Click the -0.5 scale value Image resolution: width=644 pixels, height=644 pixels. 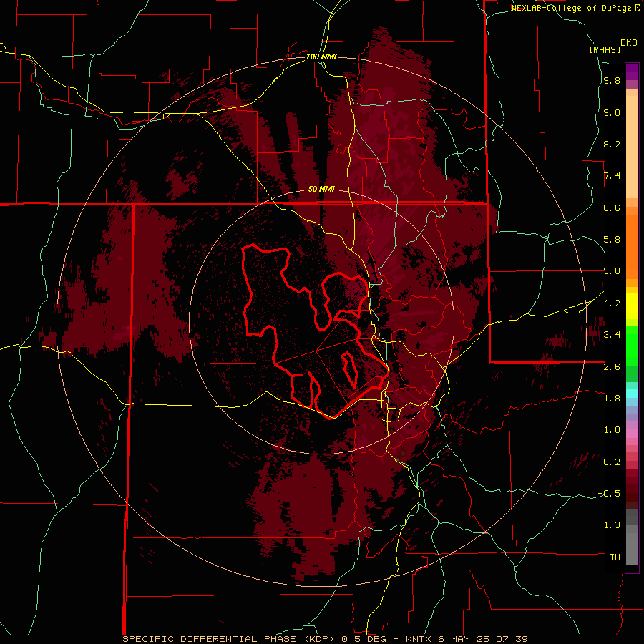609,493
